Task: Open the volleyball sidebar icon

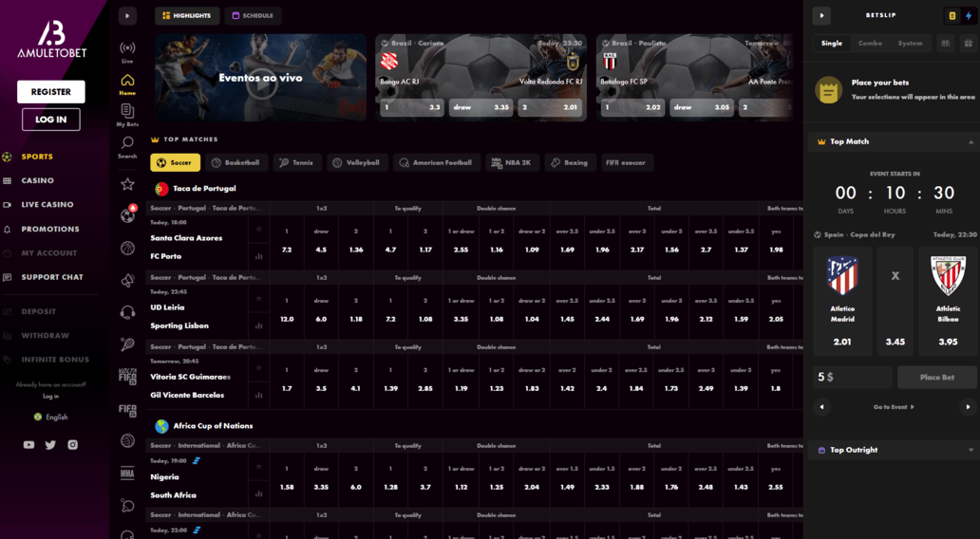Action: [x=127, y=441]
